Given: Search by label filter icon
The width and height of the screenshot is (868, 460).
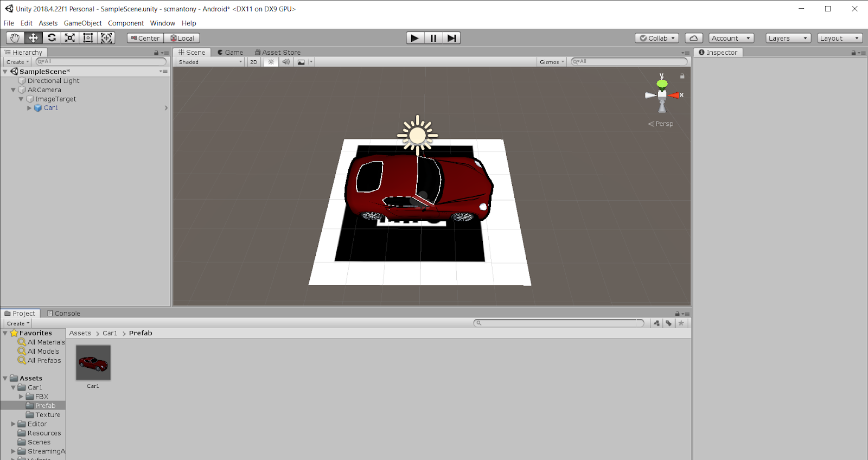Looking at the screenshot, I should click(x=669, y=323).
